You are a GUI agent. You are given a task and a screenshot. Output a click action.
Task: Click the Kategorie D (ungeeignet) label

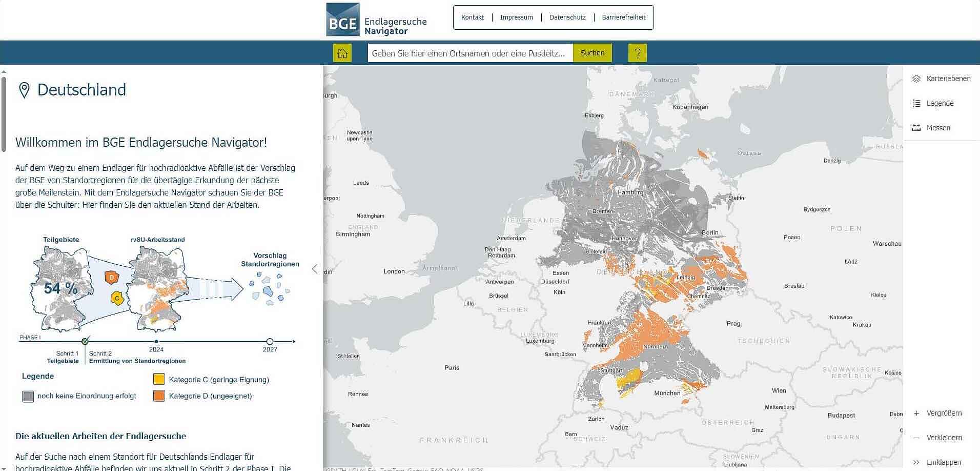[210, 396]
